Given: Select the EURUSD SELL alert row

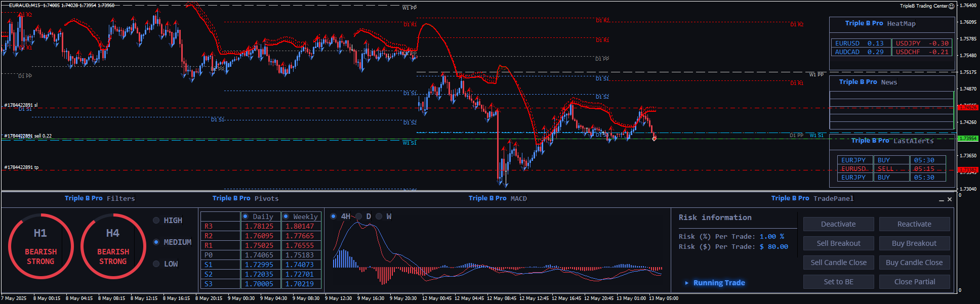Looking at the screenshot, I should pyautogui.click(x=891, y=169).
